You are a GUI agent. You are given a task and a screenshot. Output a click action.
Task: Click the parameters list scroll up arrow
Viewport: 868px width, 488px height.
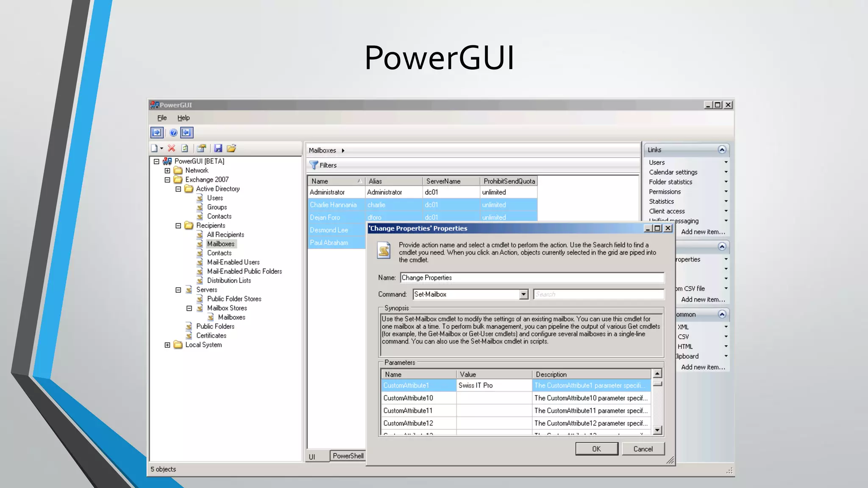657,374
